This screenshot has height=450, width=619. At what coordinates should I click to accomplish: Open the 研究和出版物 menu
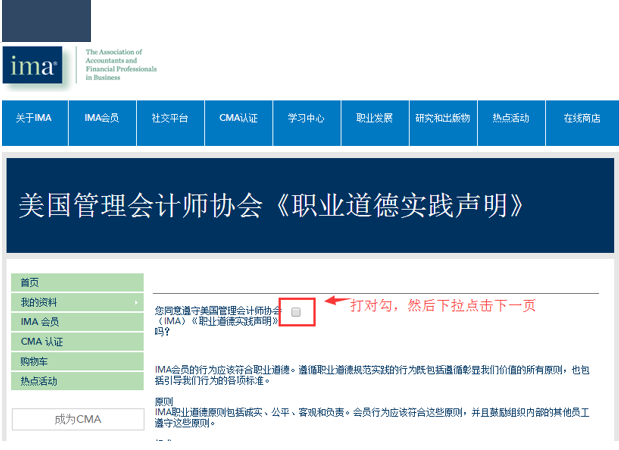pos(443,123)
